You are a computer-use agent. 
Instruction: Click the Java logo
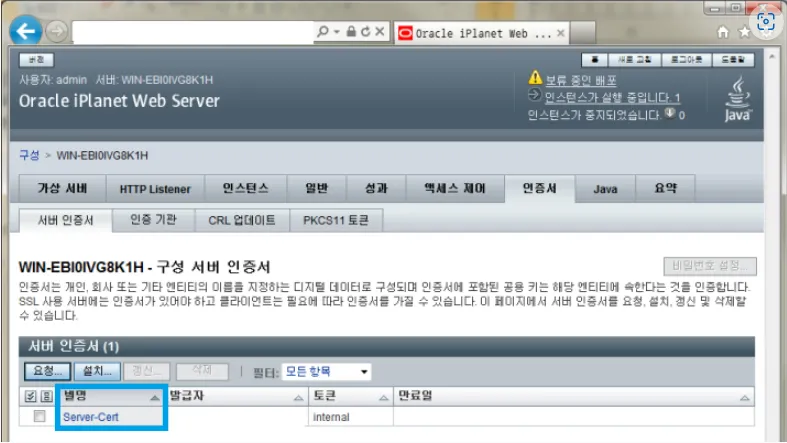pos(737,98)
